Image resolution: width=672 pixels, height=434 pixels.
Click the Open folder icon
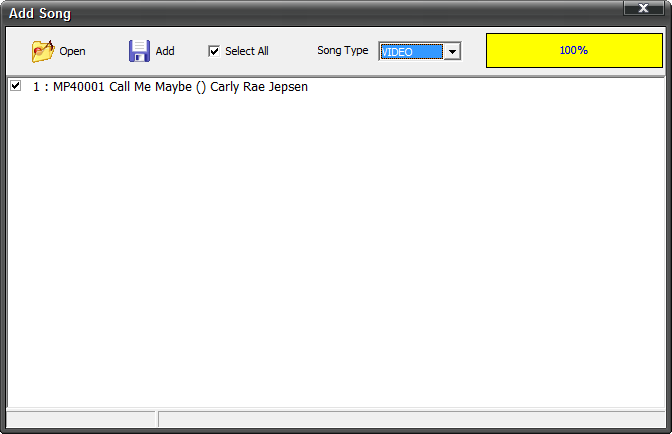[x=43, y=51]
